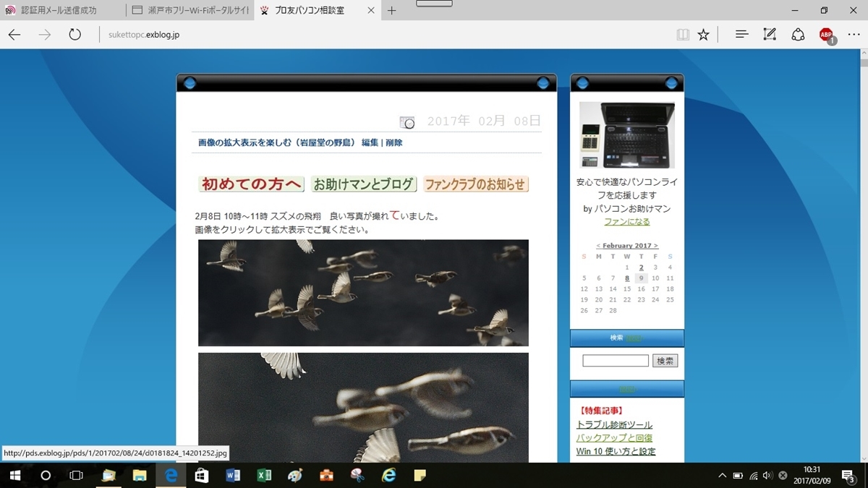Go forward to the next page
The image size is (868, 488).
coord(45,35)
